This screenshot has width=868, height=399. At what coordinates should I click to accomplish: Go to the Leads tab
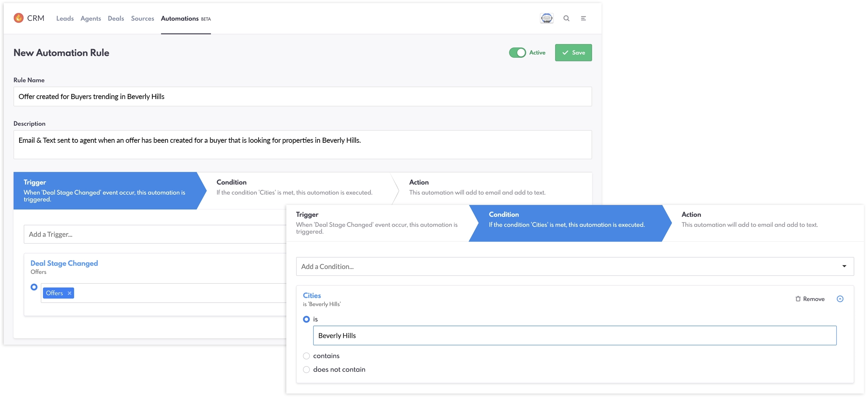click(65, 18)
